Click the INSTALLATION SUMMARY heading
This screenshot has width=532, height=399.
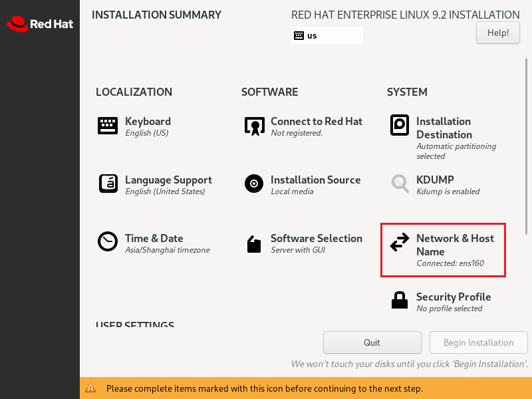[156, 15]
